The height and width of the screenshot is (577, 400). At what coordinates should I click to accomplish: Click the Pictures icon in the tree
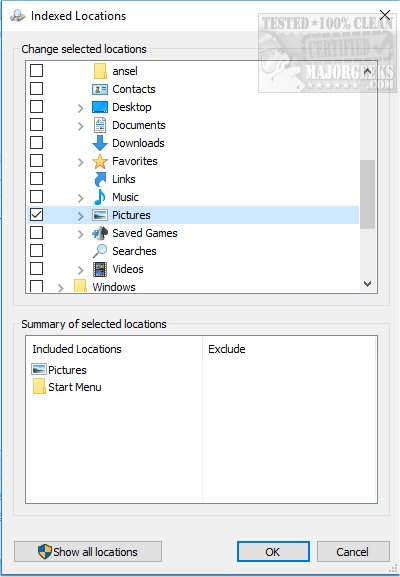(x=100, y=215)
